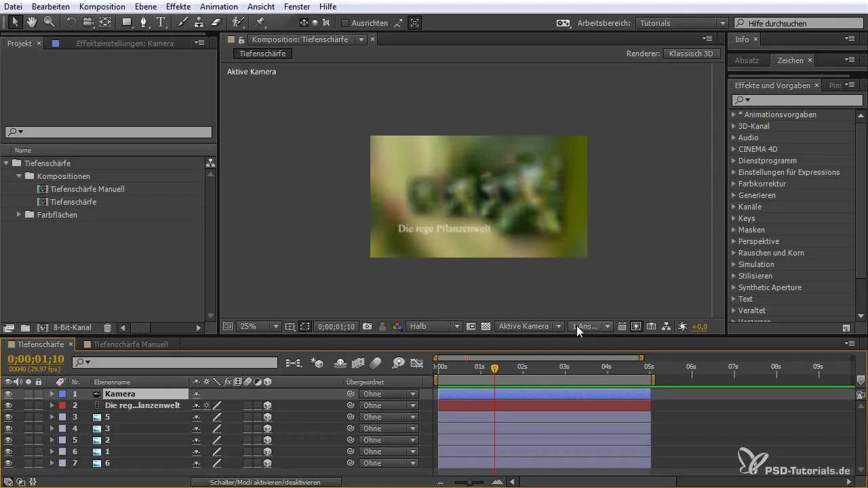
Task: Enable Draft 3D in timeline
Action: pyautogui.click(x=317, y=363)
